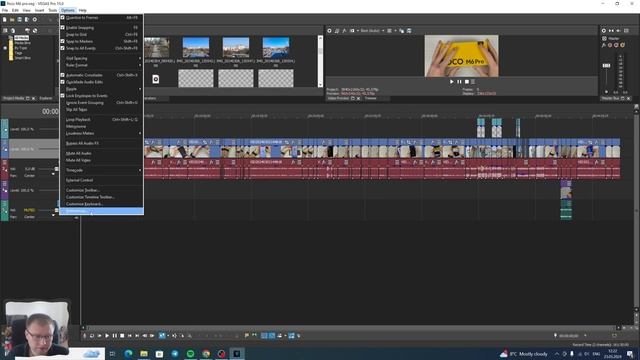Screen dimensions: 640x360
Task: Click the Master FX icon in mixer
Action: [603, 45]
